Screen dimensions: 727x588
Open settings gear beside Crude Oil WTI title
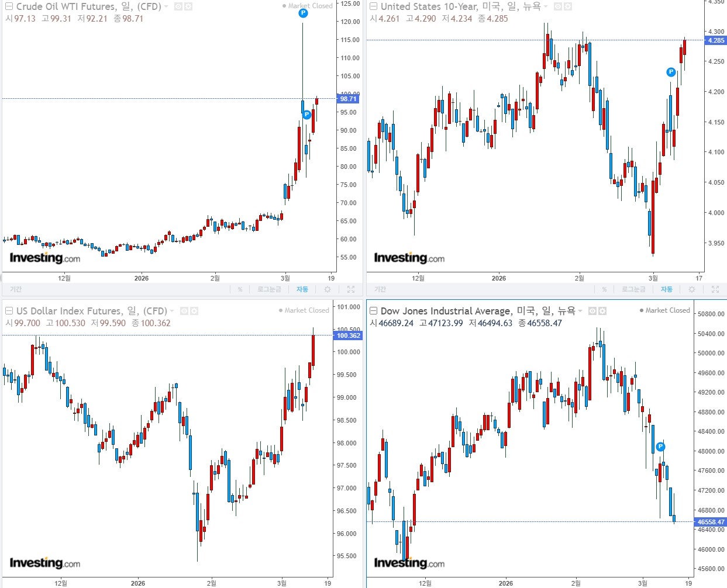[x=189, y=6]
